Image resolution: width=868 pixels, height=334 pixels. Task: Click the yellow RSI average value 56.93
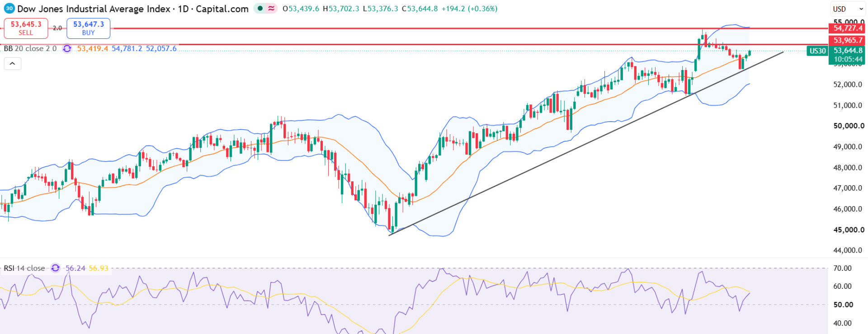click(99, 268)
